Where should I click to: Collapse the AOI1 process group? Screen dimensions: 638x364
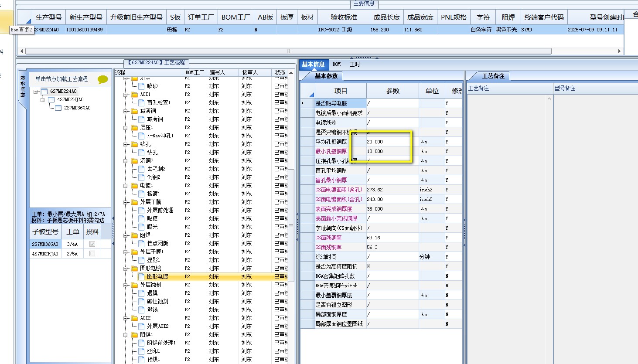(x=126, y=95)
